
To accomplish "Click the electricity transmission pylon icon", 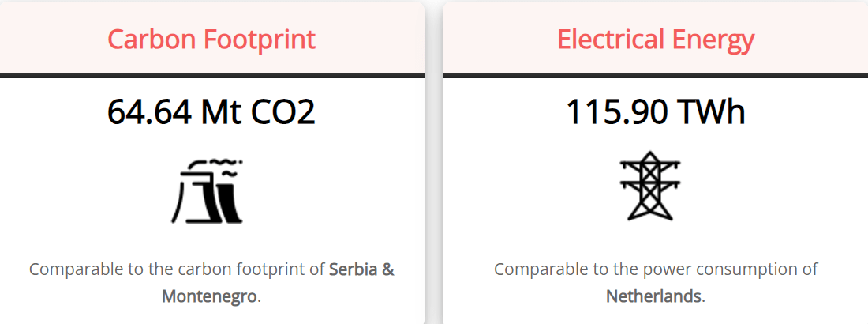I will pos(650,185).
